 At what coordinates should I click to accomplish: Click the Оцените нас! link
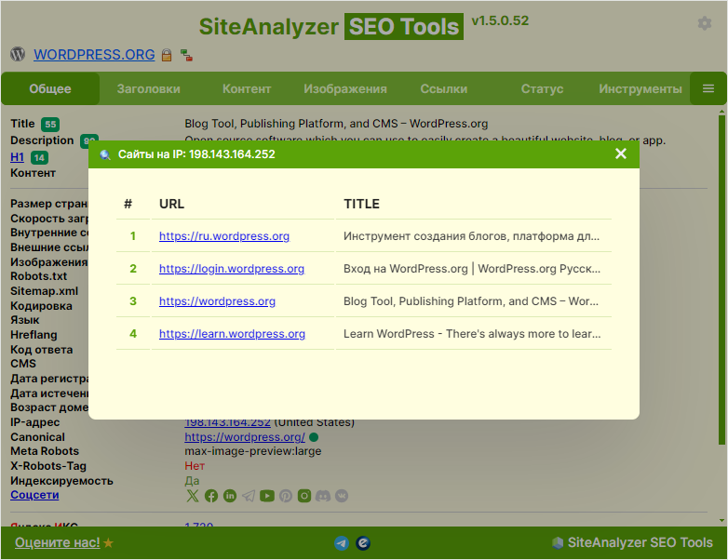tap(57, 542)
